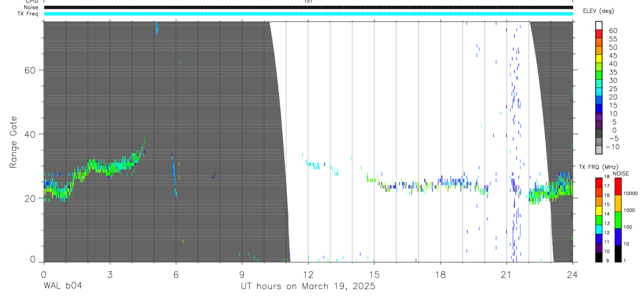Click the UT hours axis tick label 24
644x297 pixels.
pyautogui.click(x=572, y=273)
